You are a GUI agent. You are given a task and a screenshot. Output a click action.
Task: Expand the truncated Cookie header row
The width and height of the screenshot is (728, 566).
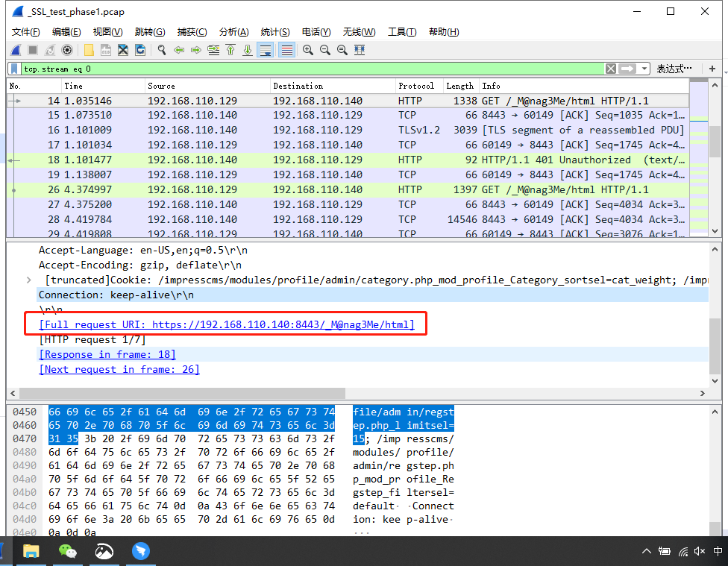[29, 280]
